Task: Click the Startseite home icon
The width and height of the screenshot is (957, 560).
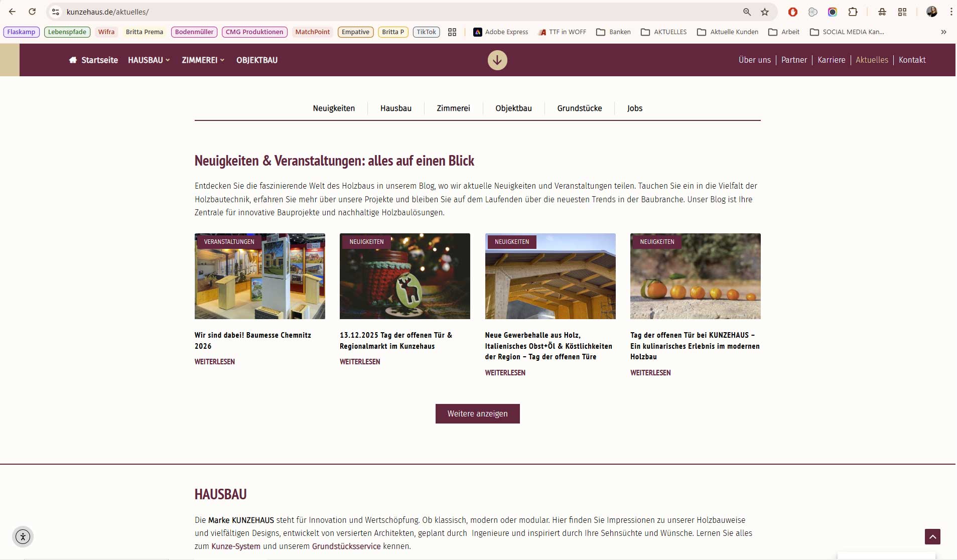Action: click(x=73, y=60)
